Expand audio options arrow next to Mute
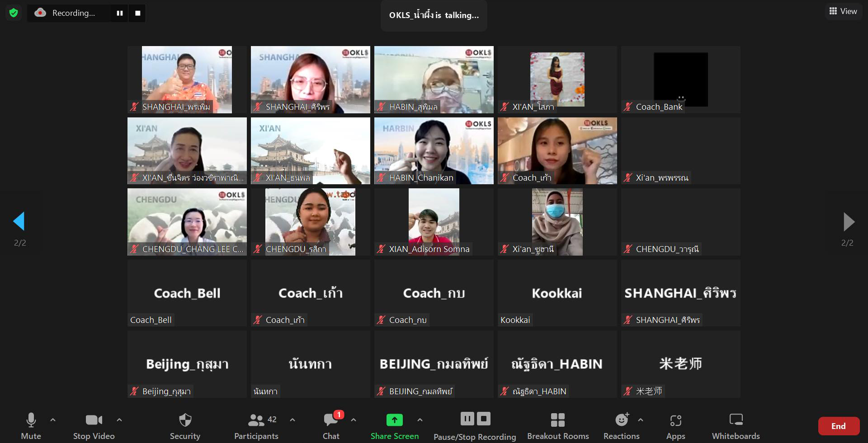The height and width of the screenshot is (443, 868). pos(53,420)
